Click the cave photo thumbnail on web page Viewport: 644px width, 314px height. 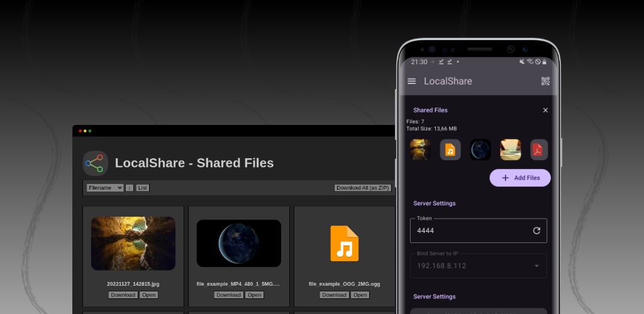(x=133, y=243)
